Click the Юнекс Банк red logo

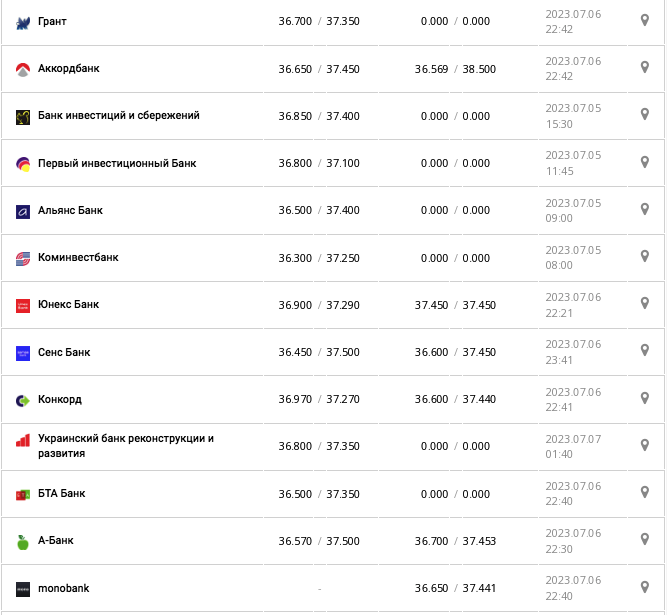tap(23, 306)
